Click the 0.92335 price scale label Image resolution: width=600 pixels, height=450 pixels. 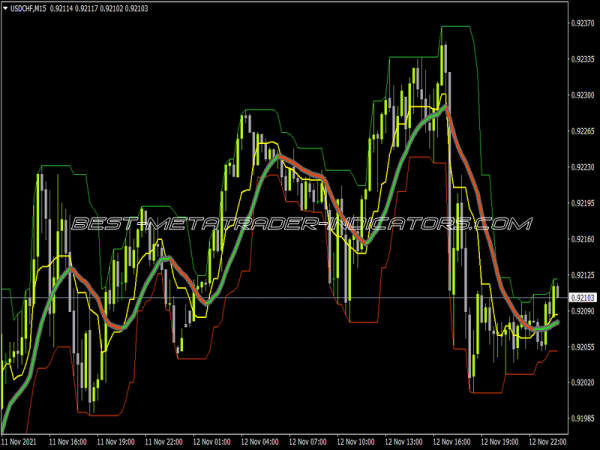(583, 59)
